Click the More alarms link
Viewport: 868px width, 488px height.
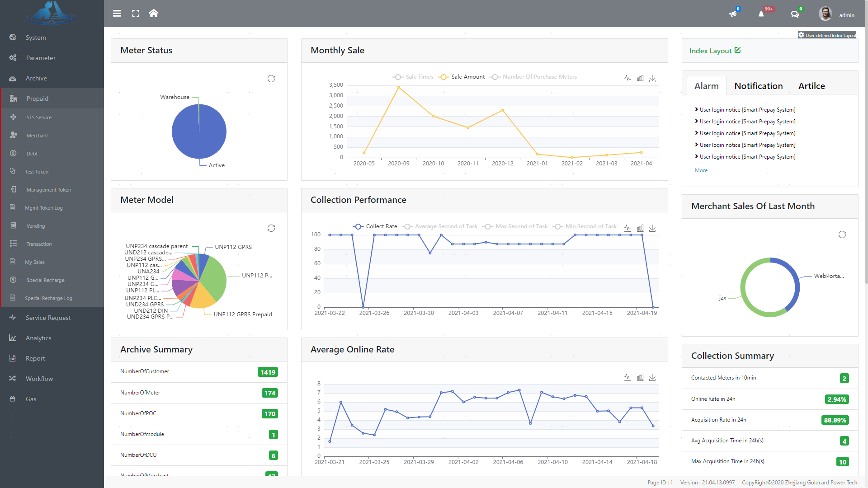[701, 170]
